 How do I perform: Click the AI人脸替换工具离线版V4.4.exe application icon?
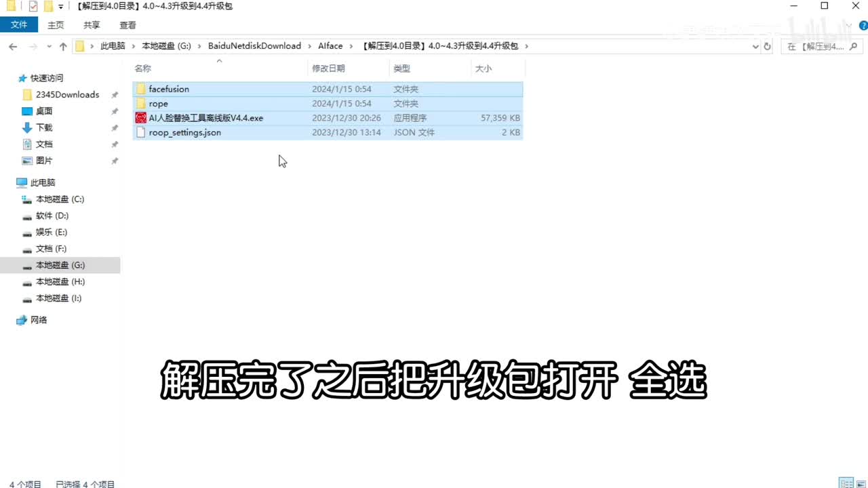(x=141, y=118)
